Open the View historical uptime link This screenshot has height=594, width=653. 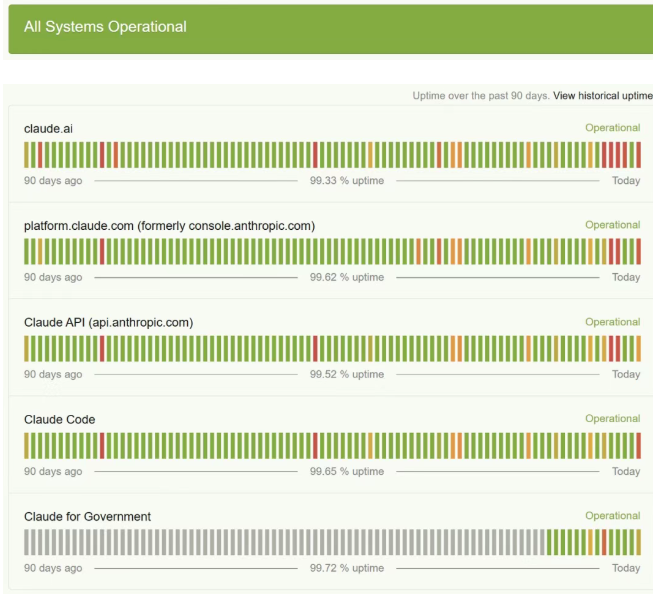(603, 96)
